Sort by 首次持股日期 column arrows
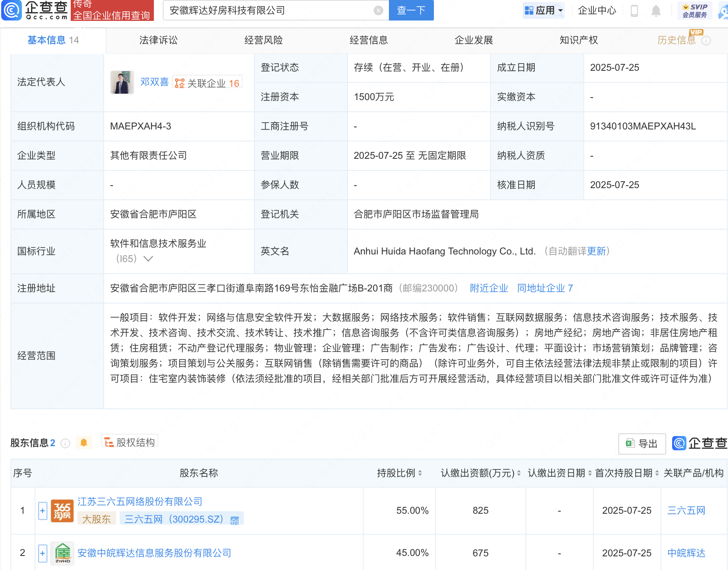The image size is (728, 570). coord(657,473)
